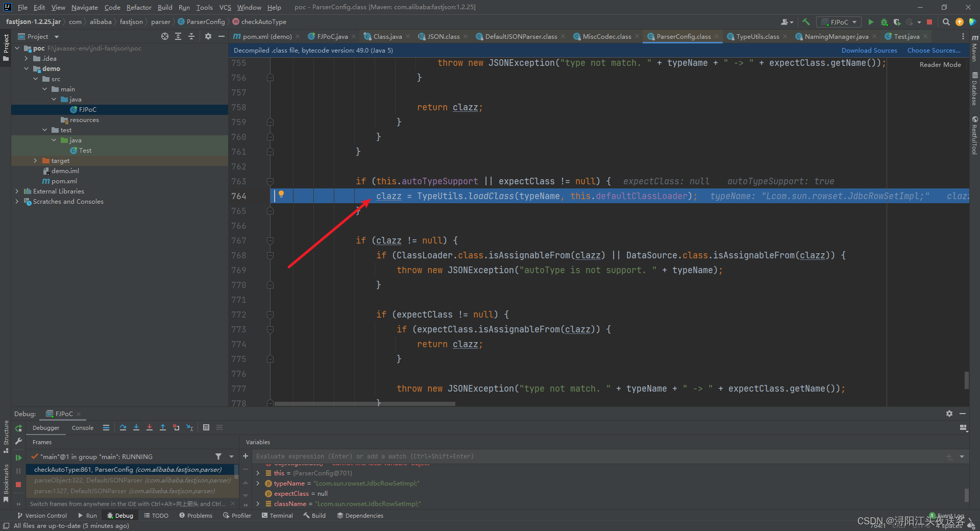Collapse all in the Project tool window
The height and width of the screenshot is (531, 980).
click(191, 36)
